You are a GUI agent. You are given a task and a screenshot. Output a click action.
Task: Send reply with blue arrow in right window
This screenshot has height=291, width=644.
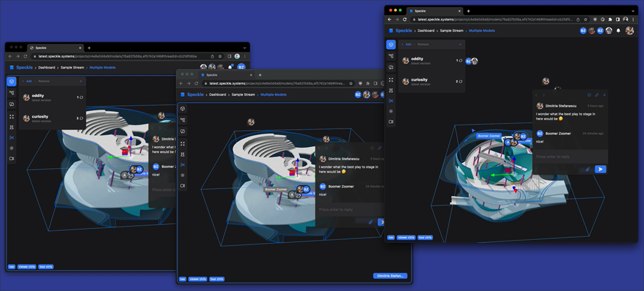coord(600,169)
